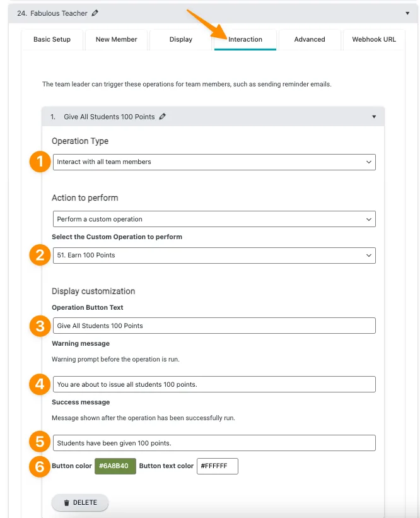Viewport: 420px width, 518px height.
Task: Click pencil icon next to Fabulous Teacher
Action: pyautogui.click(x=95, y=13)
